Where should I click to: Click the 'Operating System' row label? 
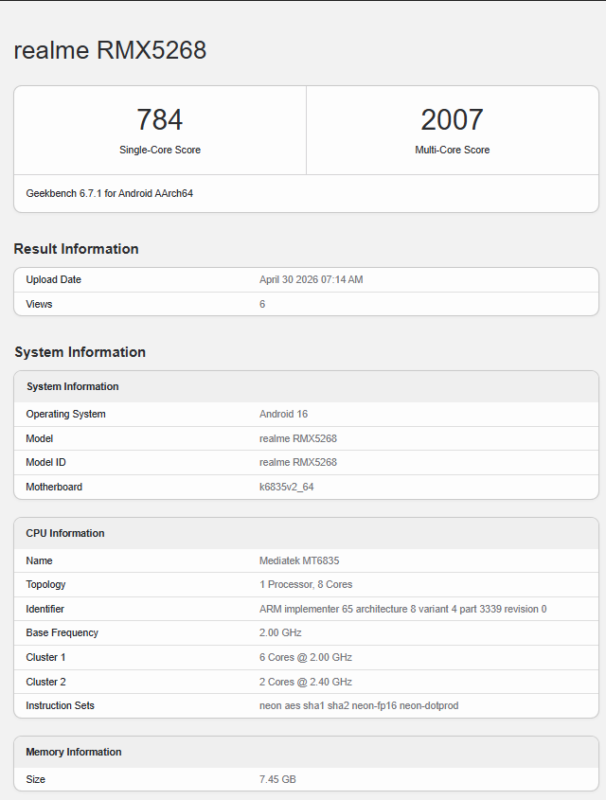[66, 414]
